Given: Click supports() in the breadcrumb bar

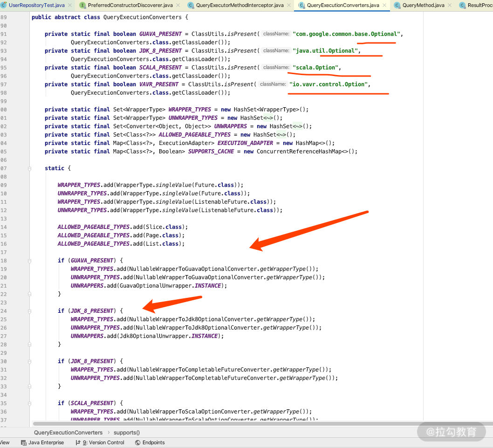Looking at the screenshot, I should [127, 433].
